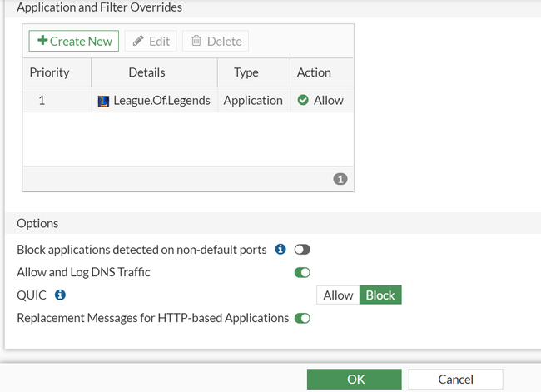Set QUIC to Allow
Viewport: 541px width, 392px height.
click(338, 295)
